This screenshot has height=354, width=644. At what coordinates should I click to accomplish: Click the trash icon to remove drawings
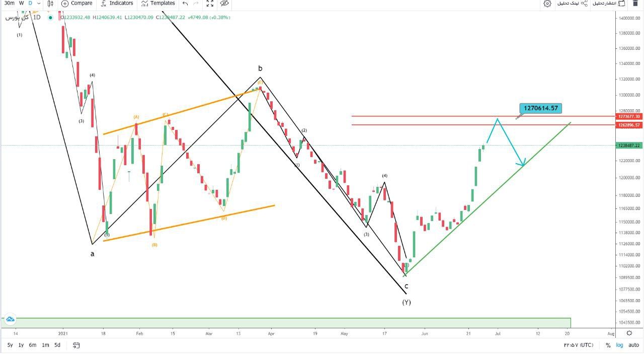pyautogui.click(x=635, y=4)
